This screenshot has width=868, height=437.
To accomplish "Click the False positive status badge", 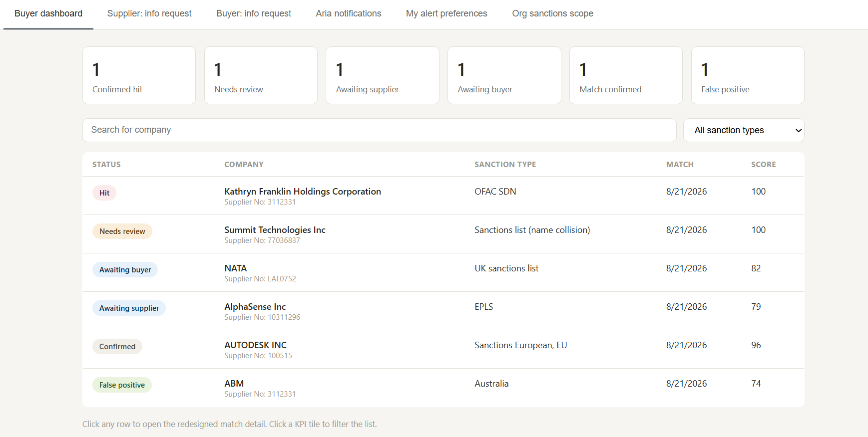I will click(x=122, y=385).
